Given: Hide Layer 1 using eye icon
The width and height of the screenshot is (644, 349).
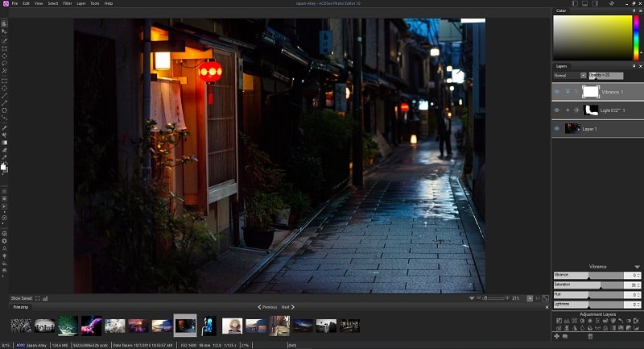Looking at the screenshot, I should 556,129.
